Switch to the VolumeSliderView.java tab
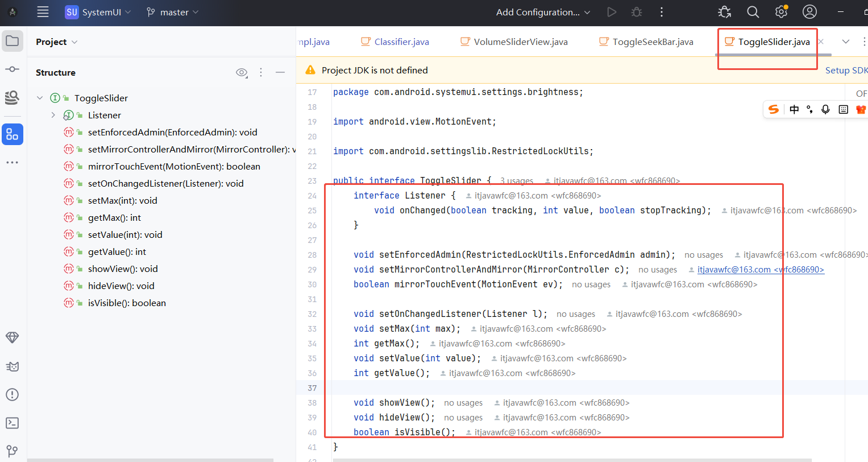 (514, 42)
